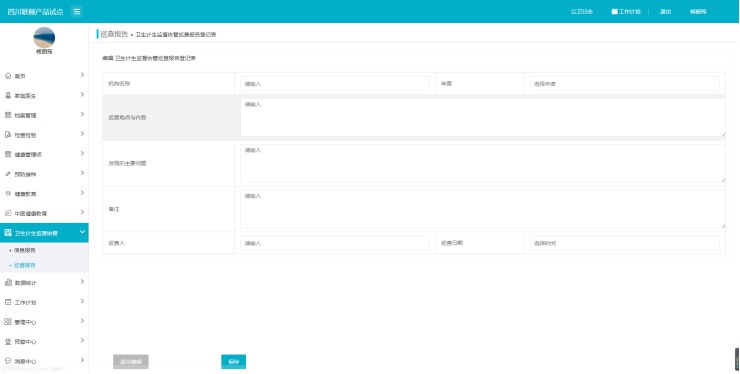Click the 数据统计 bar chart icon
The image size is (740, 374).
pos(8,282)
